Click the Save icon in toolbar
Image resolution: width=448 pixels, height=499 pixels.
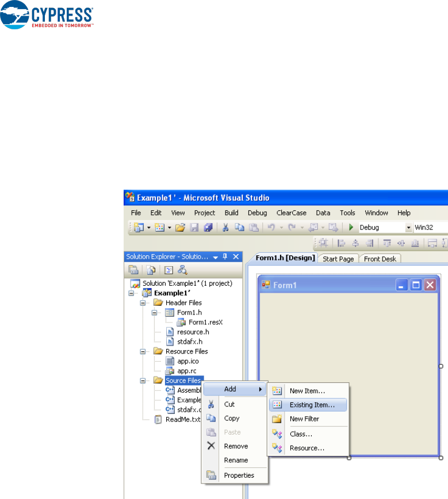click(x=194, y=227)
